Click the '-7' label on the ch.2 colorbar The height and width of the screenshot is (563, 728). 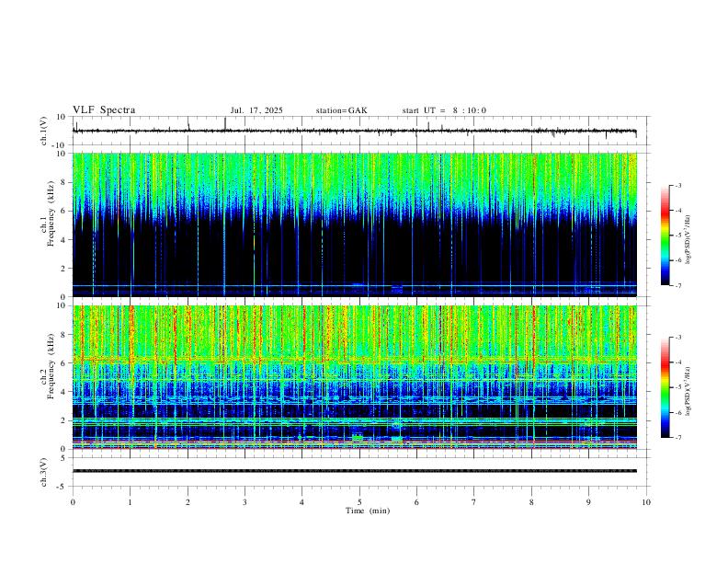tap(677, 437)
